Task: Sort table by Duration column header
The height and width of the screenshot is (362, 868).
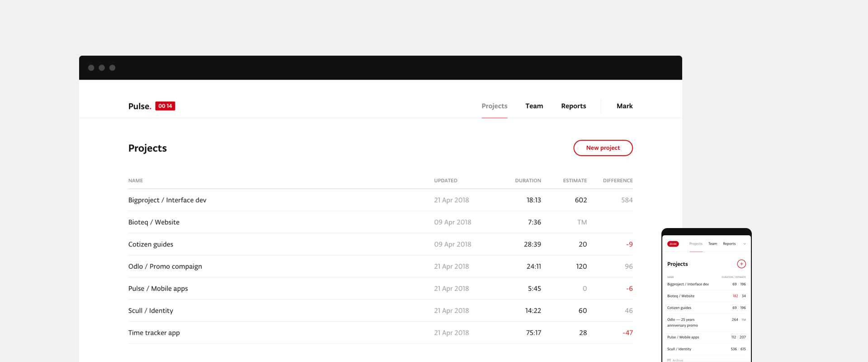Action: click(x=528, y=181)
